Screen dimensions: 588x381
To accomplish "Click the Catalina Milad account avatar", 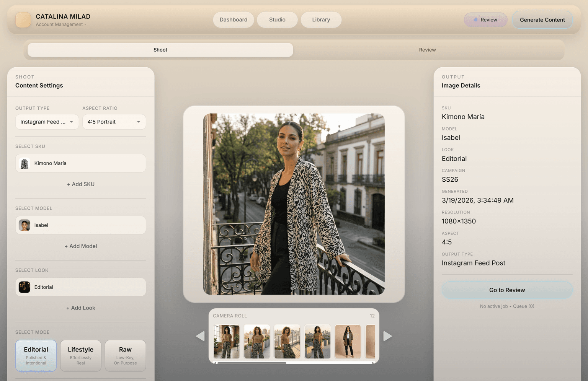I will 23,20.
